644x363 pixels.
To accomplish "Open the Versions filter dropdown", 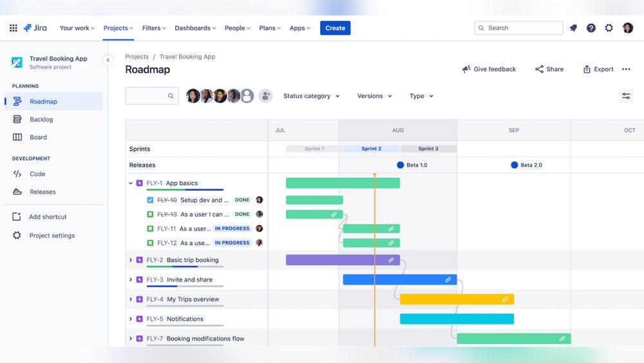I will [375, 96].
